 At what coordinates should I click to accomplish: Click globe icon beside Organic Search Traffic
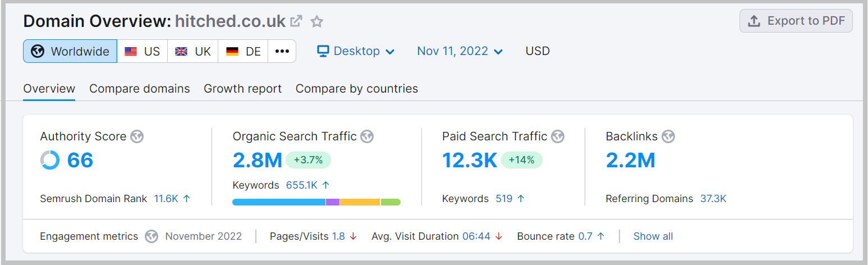(367, 136)
